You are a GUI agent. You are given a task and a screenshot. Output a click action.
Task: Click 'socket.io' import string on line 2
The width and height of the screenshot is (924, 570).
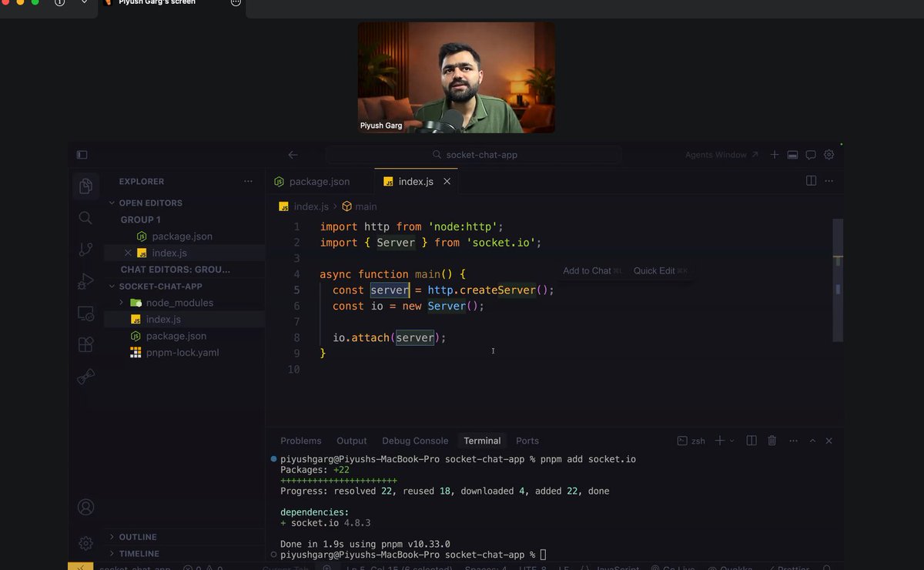500,243
